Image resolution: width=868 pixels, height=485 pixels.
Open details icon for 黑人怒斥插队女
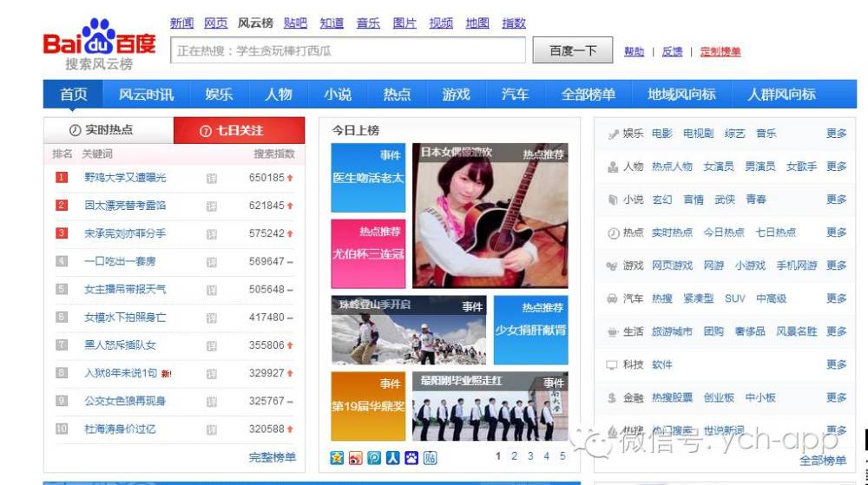tap(212, 345)
